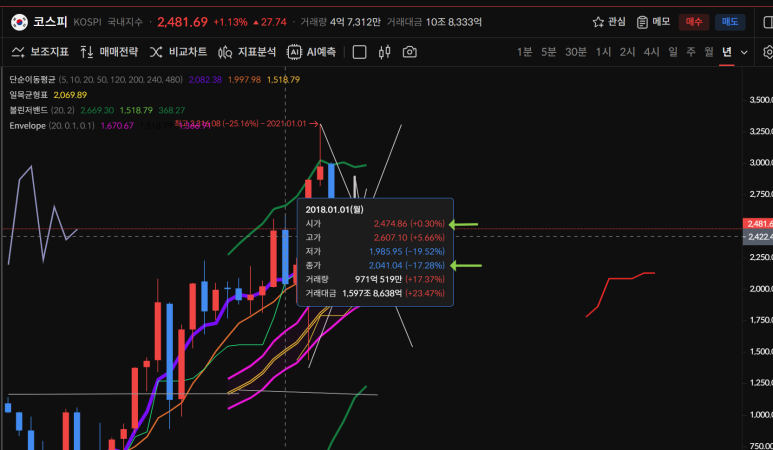This screenshot has height=450, width=773.
Task: Click the 저가 1,985.95 tooltip row
Action: click(375, 251)
